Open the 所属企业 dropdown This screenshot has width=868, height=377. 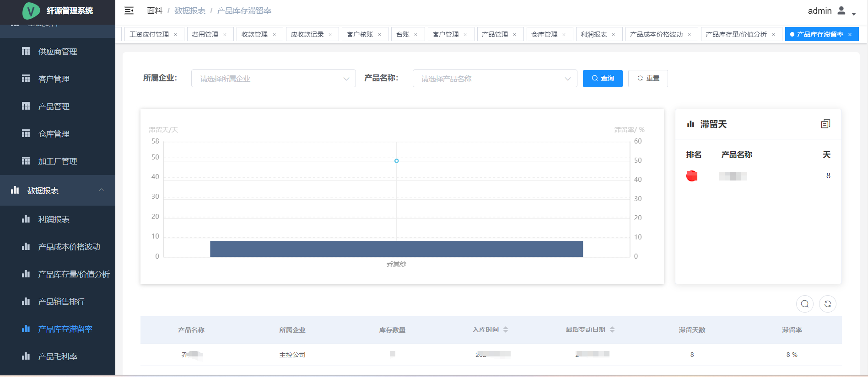(273, 79)
